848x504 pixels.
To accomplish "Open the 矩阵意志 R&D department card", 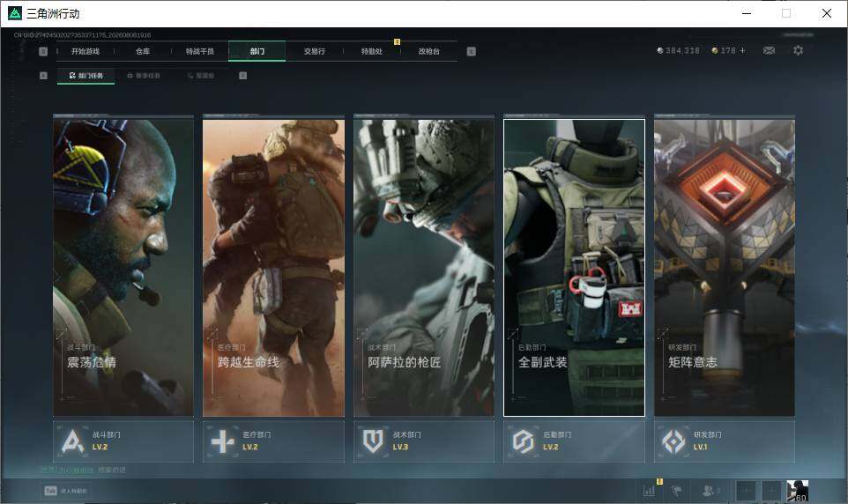I will (x=725, y=268).
